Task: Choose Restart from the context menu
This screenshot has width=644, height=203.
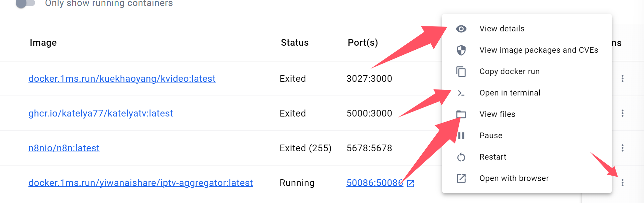Action: point(493,157)
